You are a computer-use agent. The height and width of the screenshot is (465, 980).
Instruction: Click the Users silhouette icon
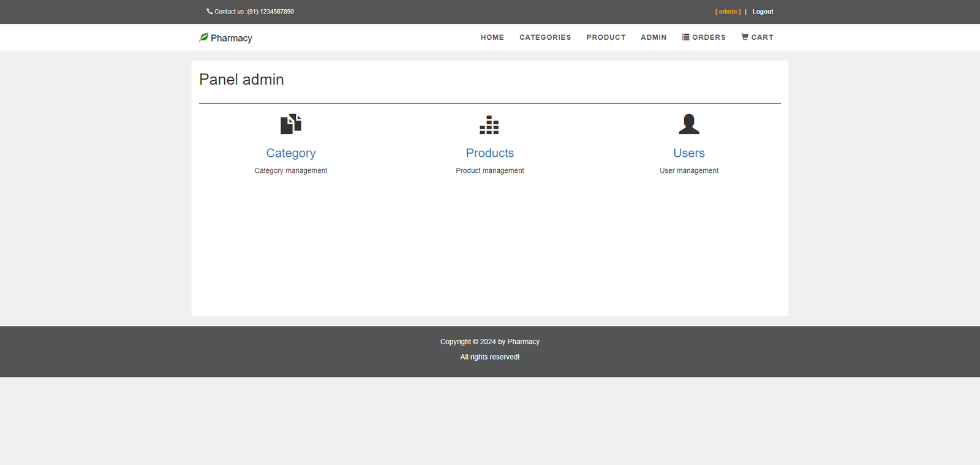688,124
